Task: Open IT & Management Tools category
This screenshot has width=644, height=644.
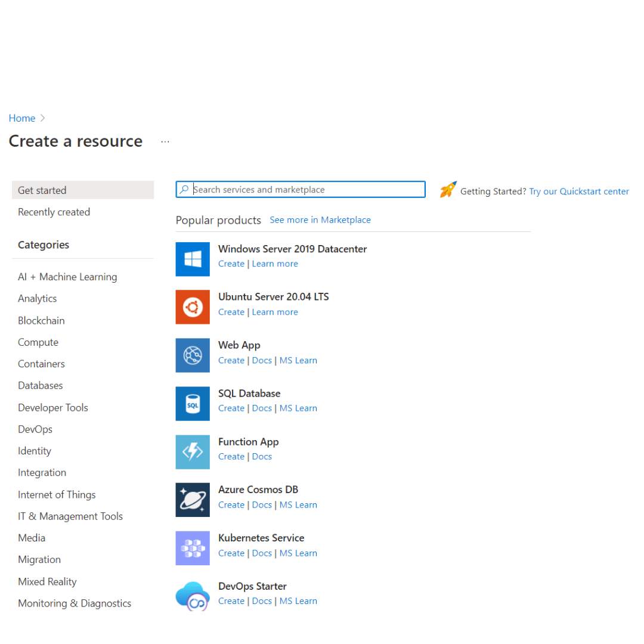Action: 70,516
